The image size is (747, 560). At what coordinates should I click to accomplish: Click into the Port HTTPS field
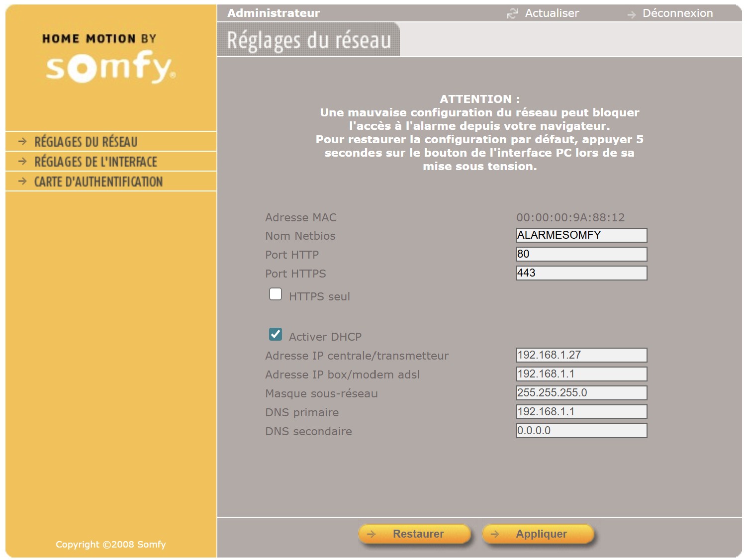pos(581,273)
